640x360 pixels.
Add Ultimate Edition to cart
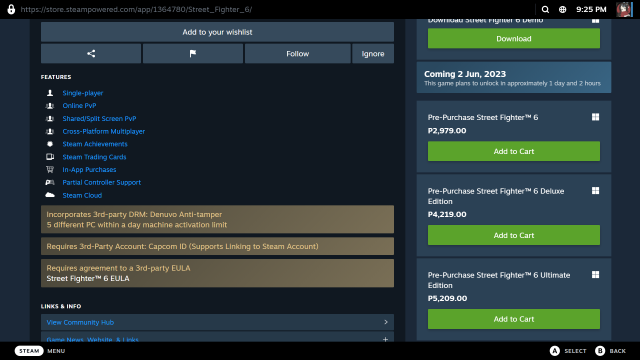click(x=514, y=319)
